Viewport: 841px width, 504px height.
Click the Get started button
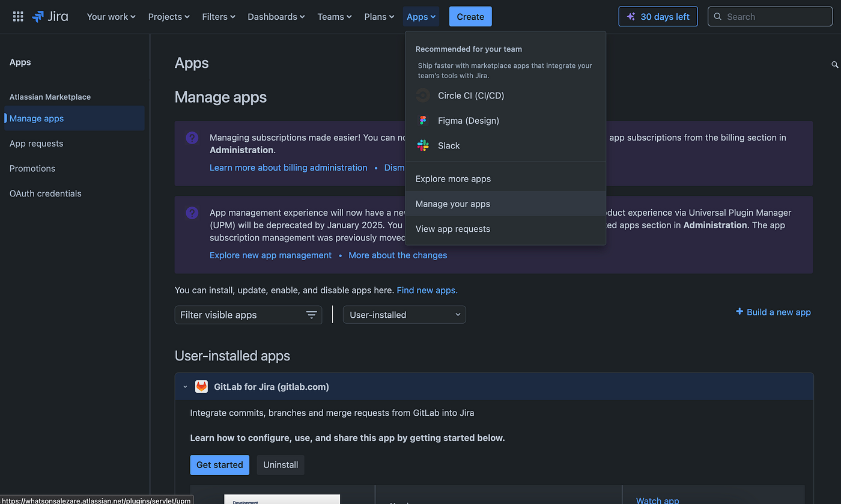[x=220, y=465]
